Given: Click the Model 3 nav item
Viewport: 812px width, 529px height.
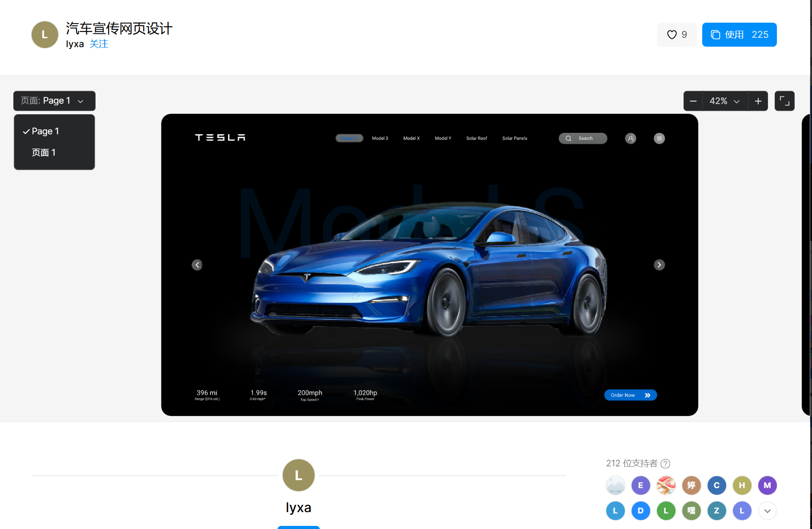Looking at the screenshot, I should pyautogui.click(x=380, y=138).
